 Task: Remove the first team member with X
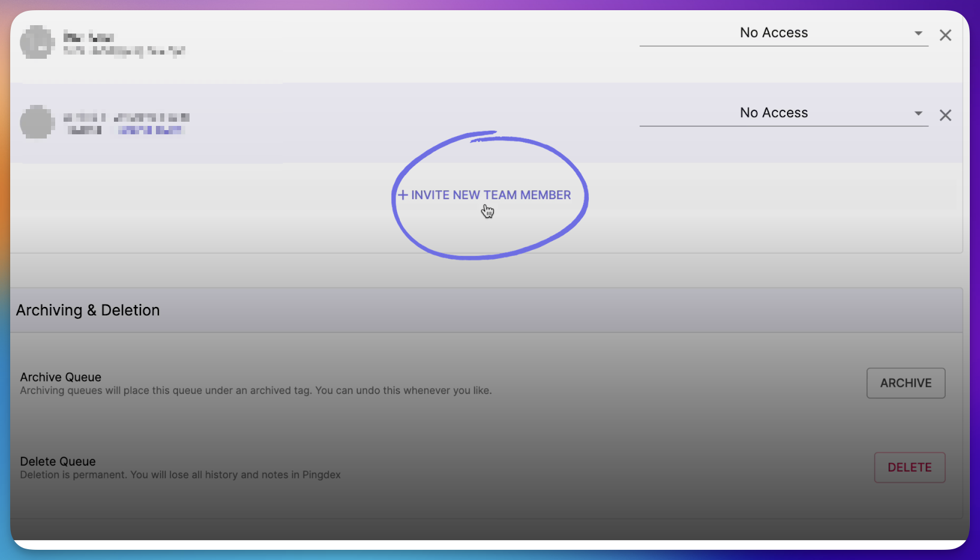945,35
